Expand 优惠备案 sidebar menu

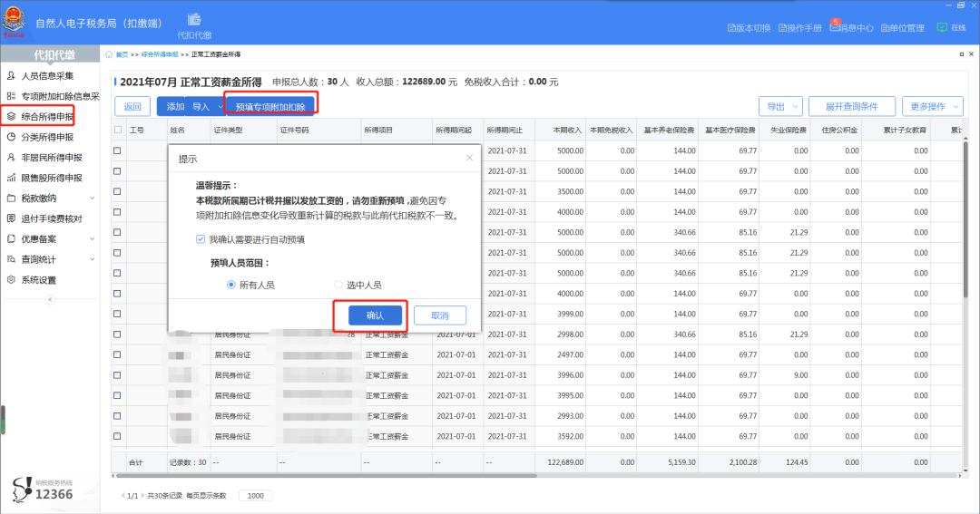(x=50, y=238)
